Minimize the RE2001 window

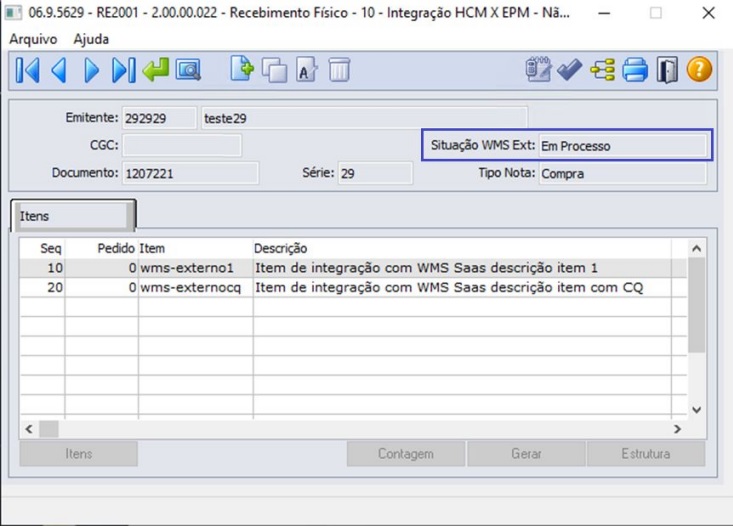[604, 13]
